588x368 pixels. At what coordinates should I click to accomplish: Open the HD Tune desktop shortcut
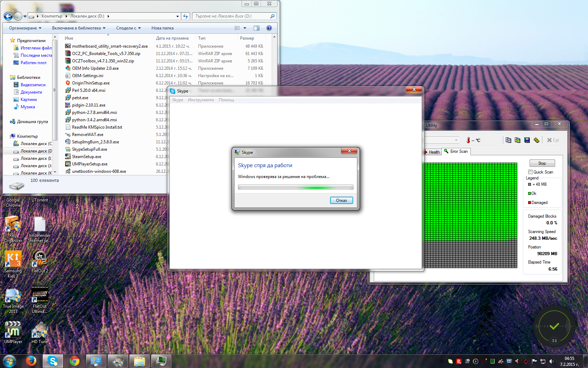[40, 333]
